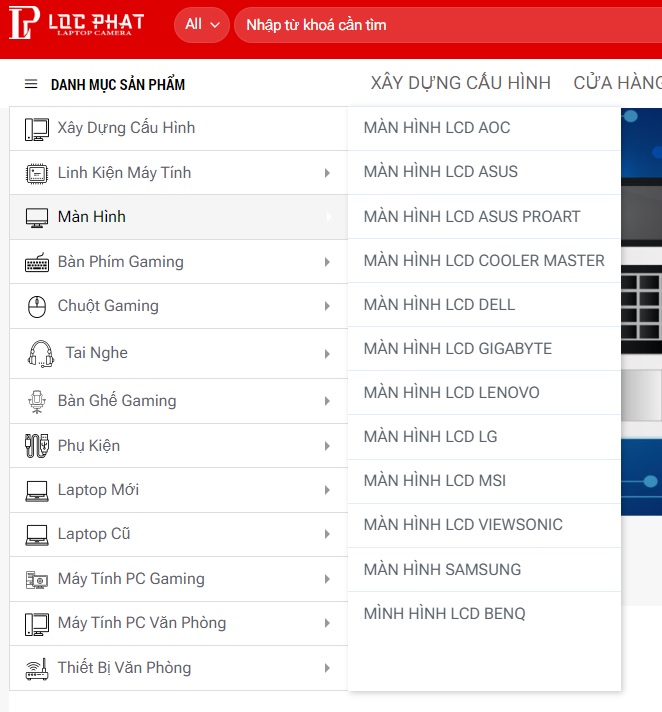Open MÀN HÌNH LCD LG

(484, 437)
